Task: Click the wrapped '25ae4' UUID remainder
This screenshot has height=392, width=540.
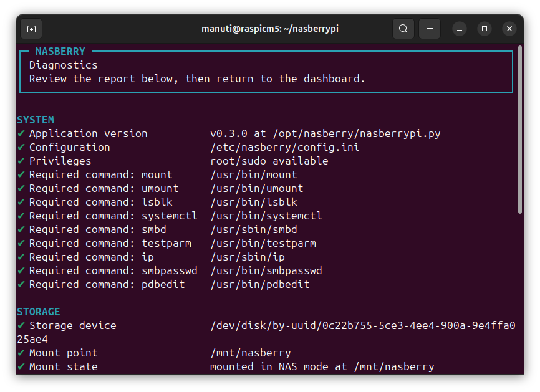Action: click(32, 340)
